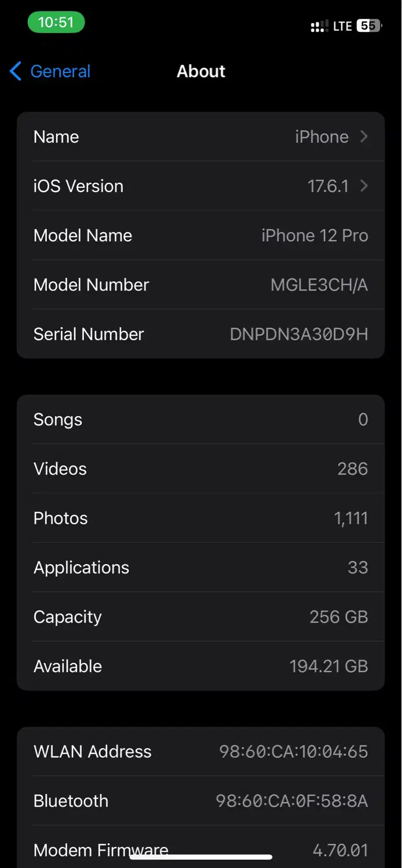Select the Songs count row
This screenshot has width=402, height=868.
pyautogui.click(x=200, y=420)
